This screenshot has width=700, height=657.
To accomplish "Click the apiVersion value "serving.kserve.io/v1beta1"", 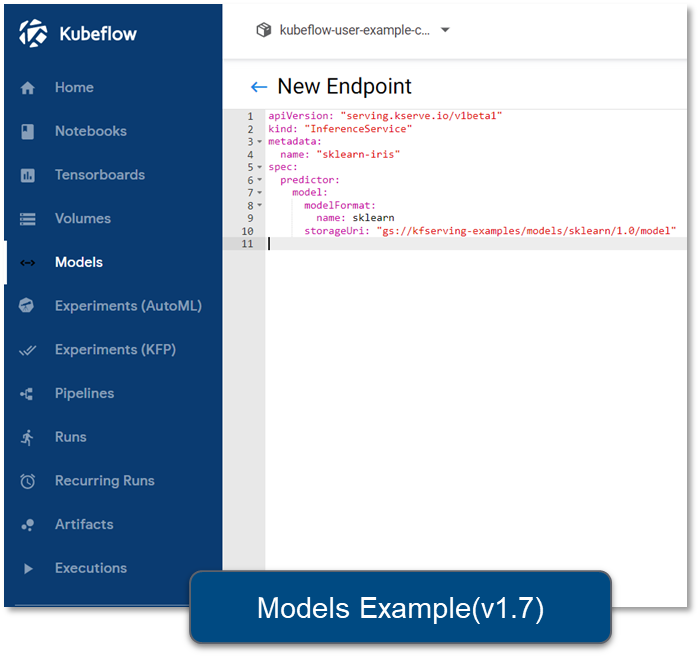I will click(x=421, y=116).
